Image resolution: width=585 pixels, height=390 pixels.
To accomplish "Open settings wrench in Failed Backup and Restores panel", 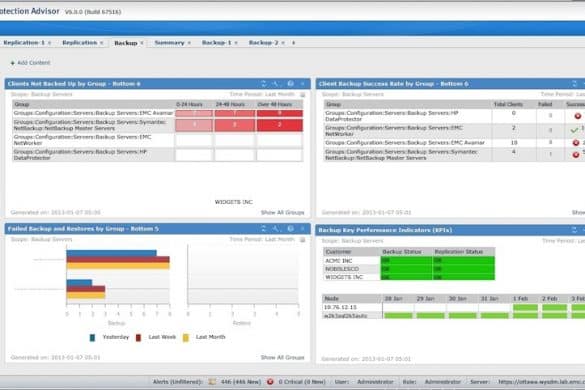I will tap(276, 228).
